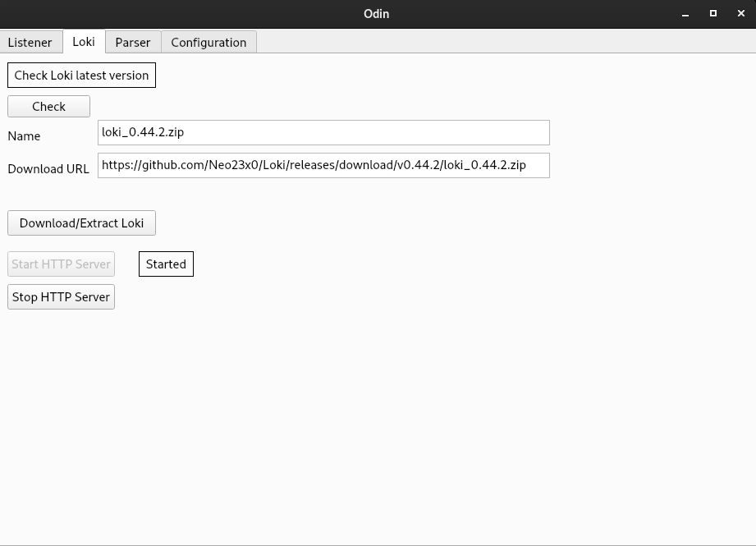Open the Parser tab
Screen dimensions: 756x546
tap(133, 43)
